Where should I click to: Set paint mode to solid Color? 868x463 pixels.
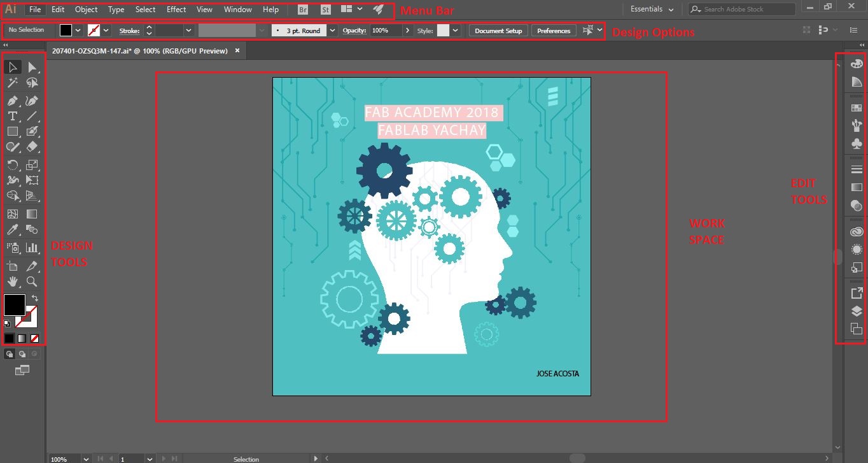10,338
